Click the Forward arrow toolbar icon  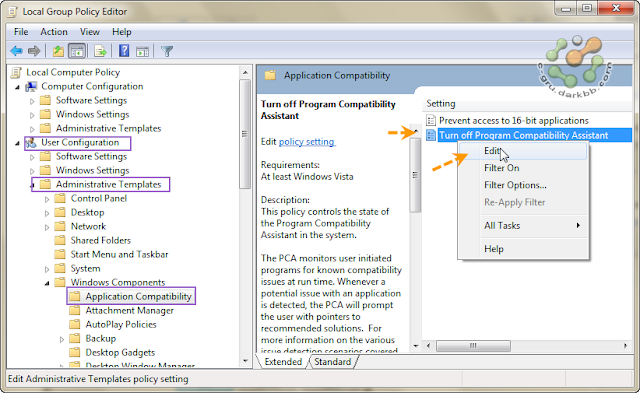click(x=33, y=51)
